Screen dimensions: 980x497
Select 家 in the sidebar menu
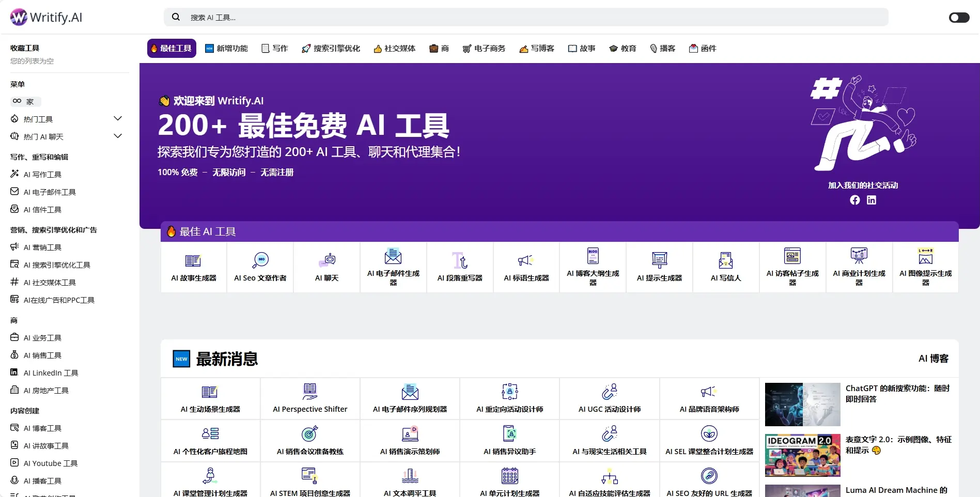point(25,101)
